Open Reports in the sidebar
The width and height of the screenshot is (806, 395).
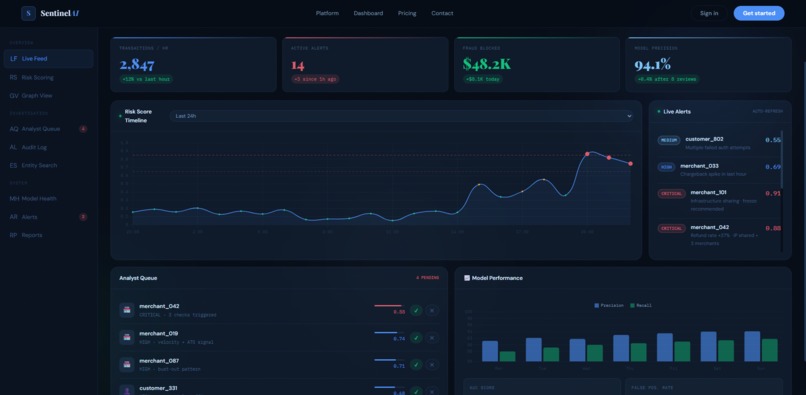tap(48, 235)
